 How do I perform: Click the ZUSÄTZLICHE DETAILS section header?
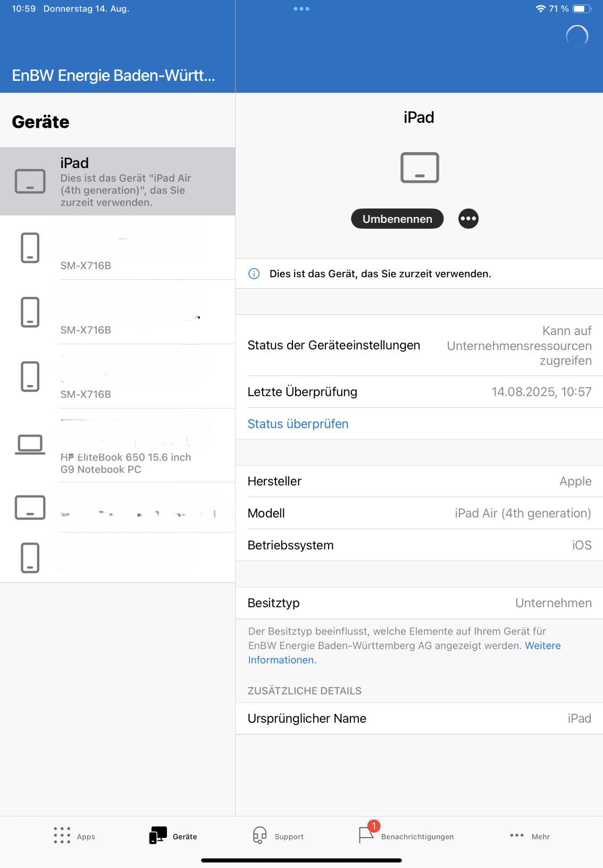(305, 691)
